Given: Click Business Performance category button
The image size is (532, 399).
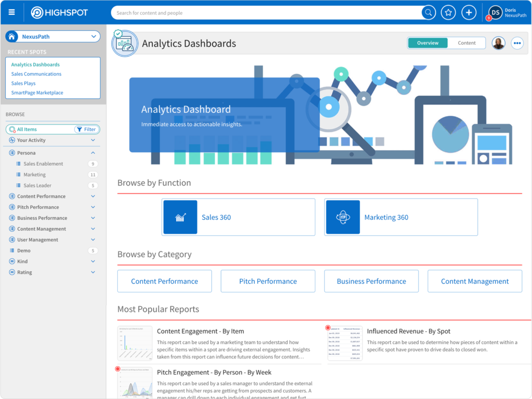Looking at the screenshot, I should (x=371, y=281).
